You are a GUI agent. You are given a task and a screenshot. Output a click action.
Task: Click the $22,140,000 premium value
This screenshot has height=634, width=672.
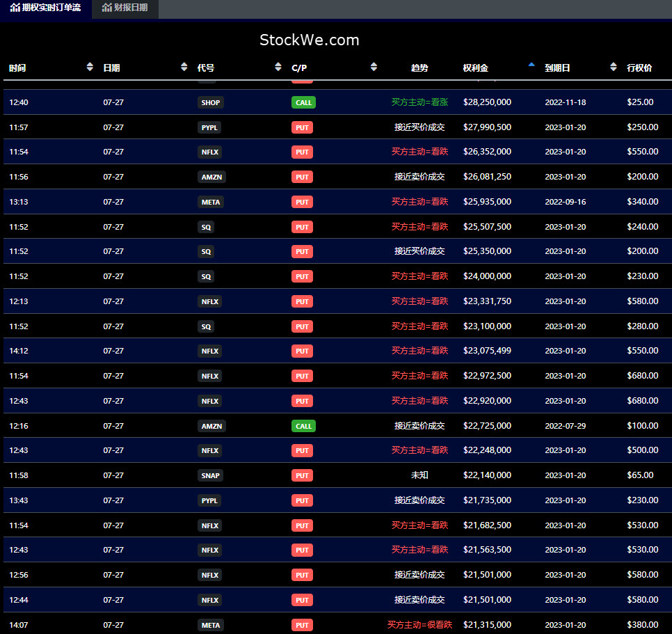pyautogui.click(x=487, y=475)
